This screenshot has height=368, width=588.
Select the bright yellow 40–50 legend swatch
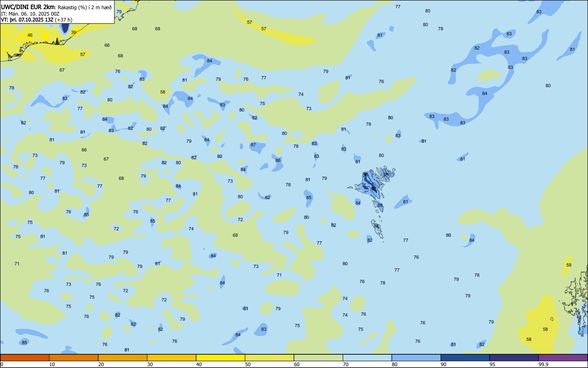pos(220,357)
